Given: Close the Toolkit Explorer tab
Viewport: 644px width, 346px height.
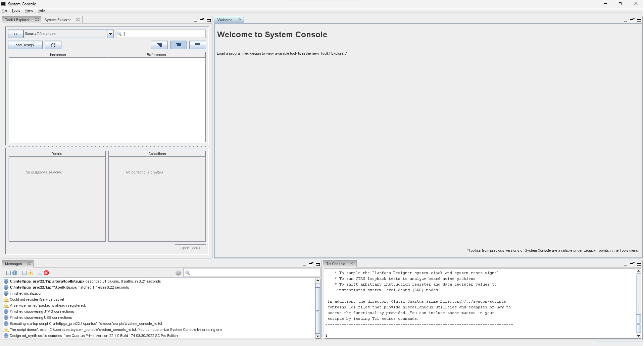Looking at the screenshot, I should [37, 20].
